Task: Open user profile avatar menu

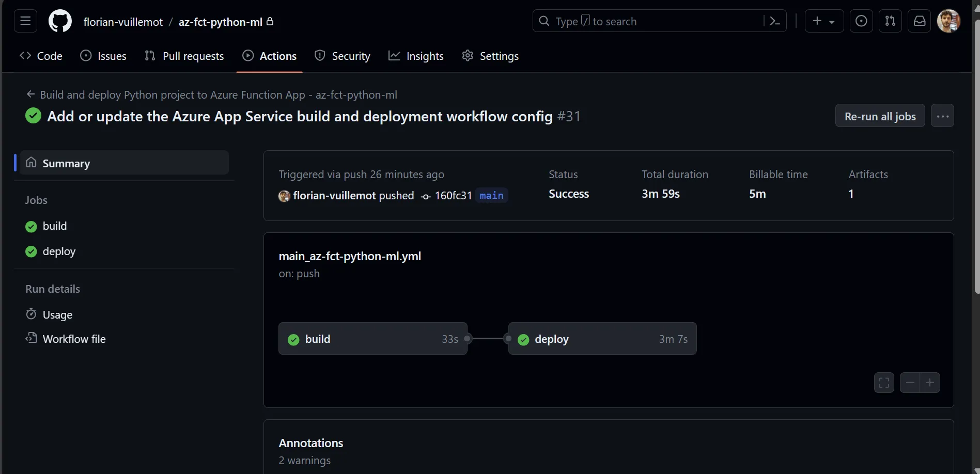Action: click(949, 21)
